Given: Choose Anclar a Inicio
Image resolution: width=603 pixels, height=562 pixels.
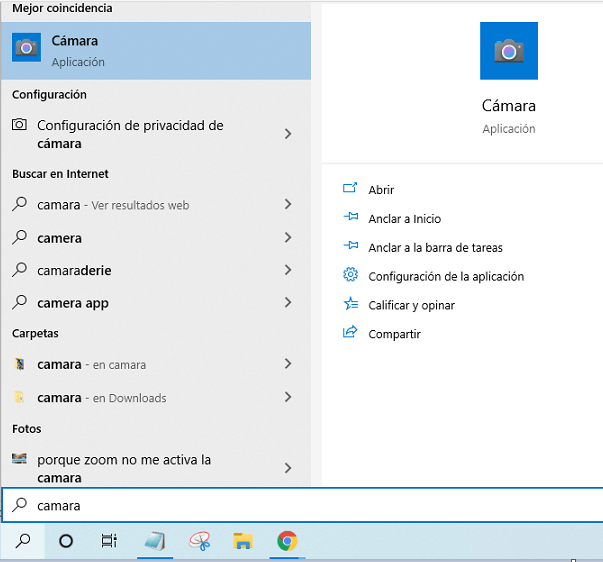Looking at the screenshot, I should point(405,218).
